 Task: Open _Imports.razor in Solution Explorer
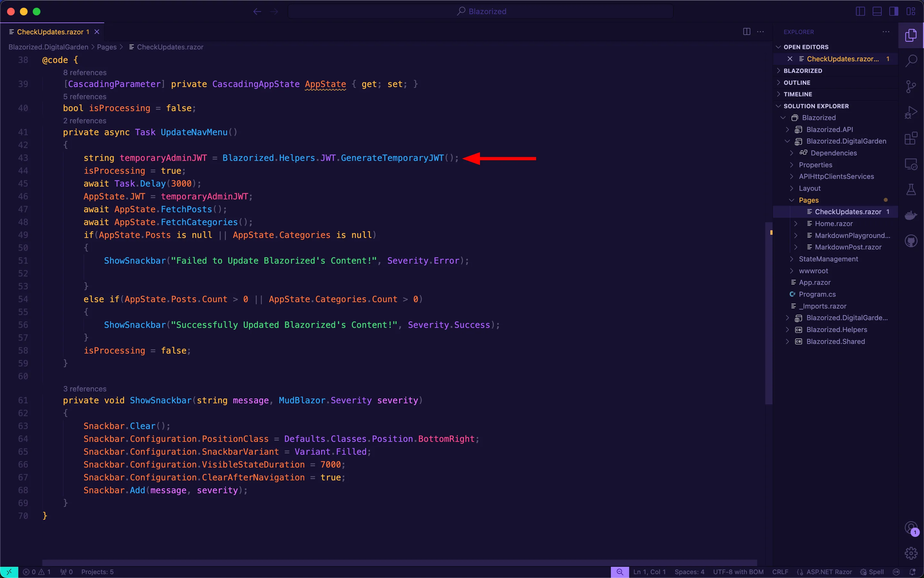click(x=822, y=306)
